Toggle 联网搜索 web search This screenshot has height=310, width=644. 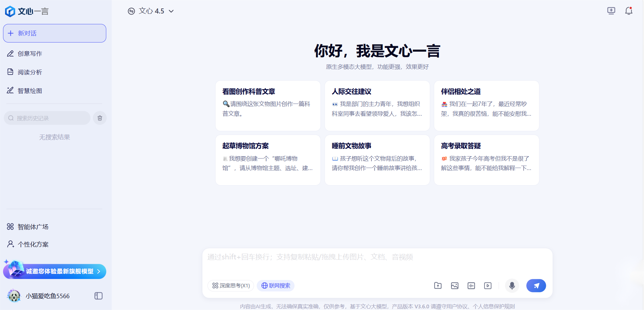point(276,286)
